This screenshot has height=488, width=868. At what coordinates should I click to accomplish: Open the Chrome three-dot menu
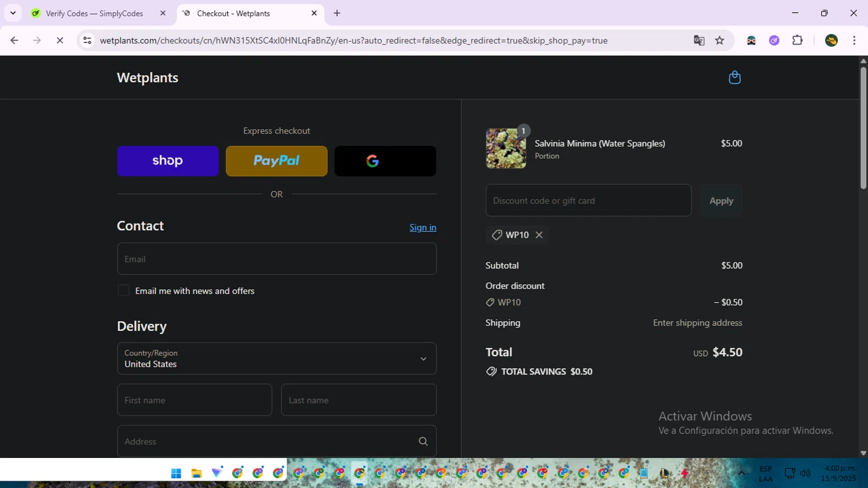click(854, 41)
